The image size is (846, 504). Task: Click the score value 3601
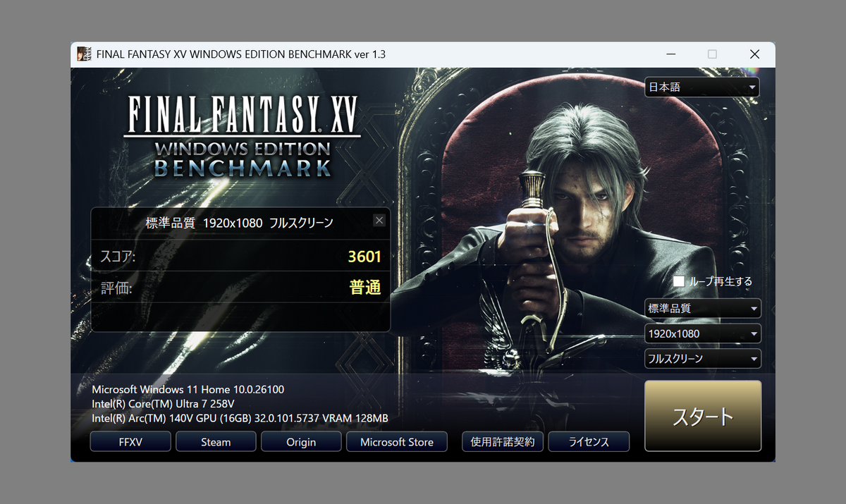point(364,257)
